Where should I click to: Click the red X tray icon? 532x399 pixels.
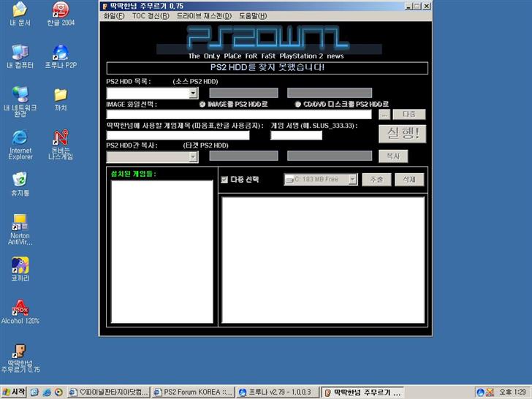490,392
